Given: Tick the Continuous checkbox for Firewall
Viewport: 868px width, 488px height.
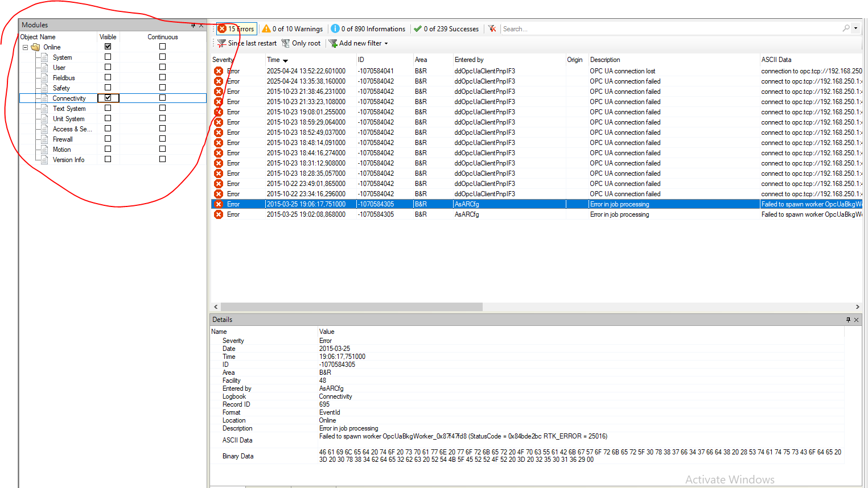Looking at the screenshot, I should pos(162,139).
